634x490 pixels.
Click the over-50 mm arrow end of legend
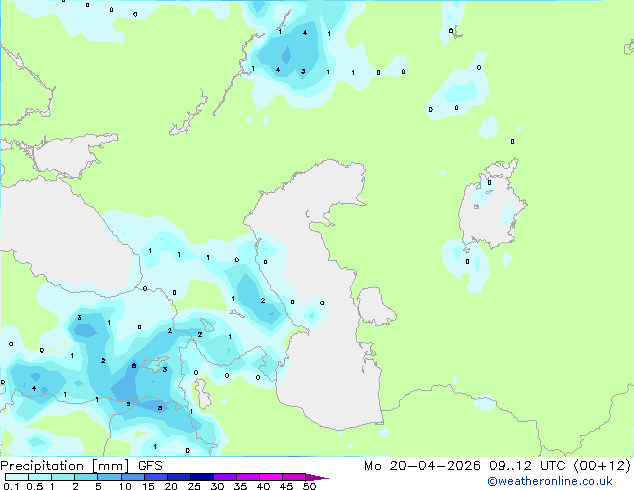pos(317,477)
